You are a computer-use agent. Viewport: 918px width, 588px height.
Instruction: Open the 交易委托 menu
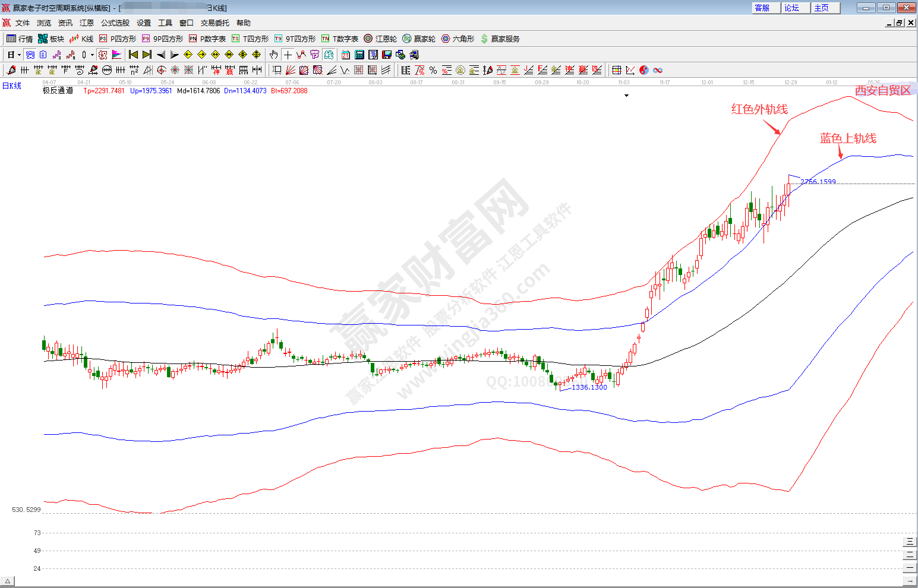coord(214,23)
